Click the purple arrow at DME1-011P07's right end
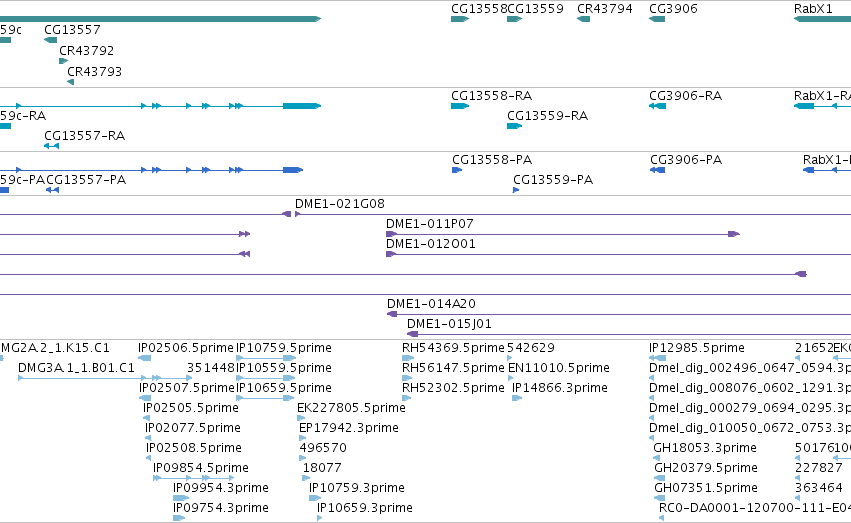The width and height of the screenshot is (851, 523). coord(734,234)
